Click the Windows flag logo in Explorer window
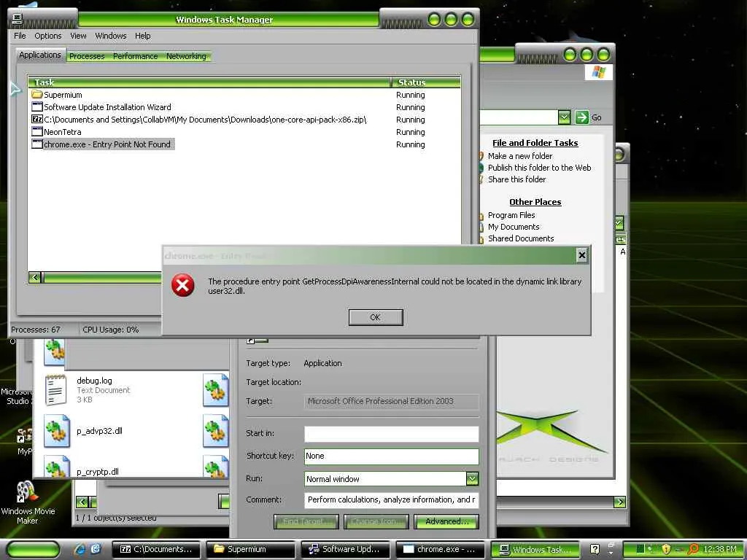 click(598, 72)
